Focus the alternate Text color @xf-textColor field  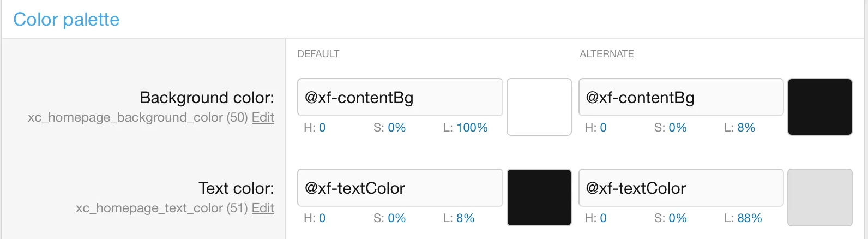tap(680, 188)
